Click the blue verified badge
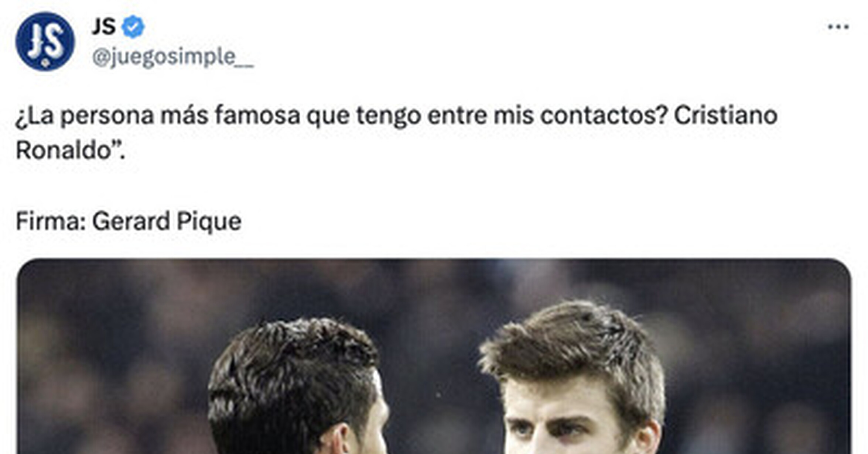This screenshot has width=868, height=454. tap(133, 27)
